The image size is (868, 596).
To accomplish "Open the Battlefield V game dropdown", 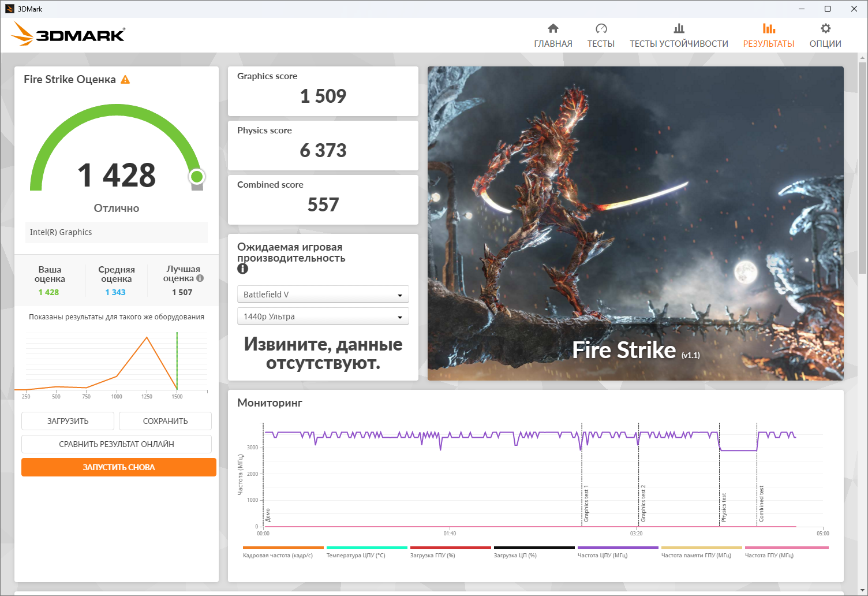I will (323, 295).
